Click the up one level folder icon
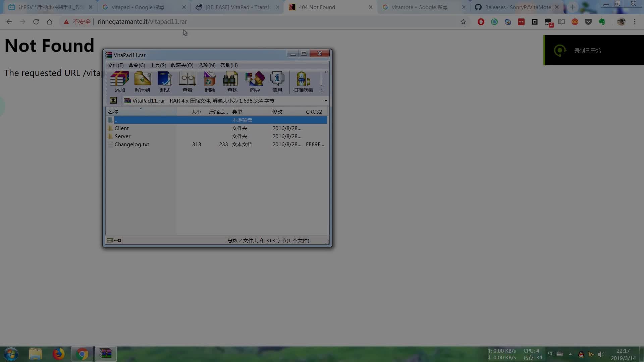 coord(113,101)
